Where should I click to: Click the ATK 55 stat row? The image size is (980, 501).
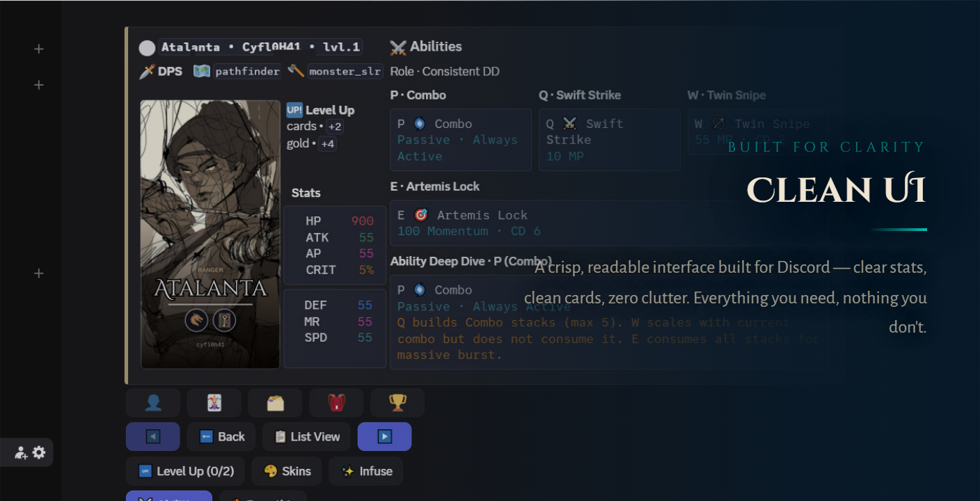pyautogui.click(x=340, y=237)
